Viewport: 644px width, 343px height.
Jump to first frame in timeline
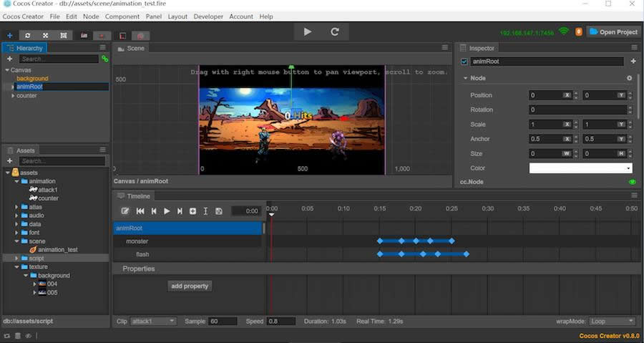pyautogui.click(x=140, y=211)
